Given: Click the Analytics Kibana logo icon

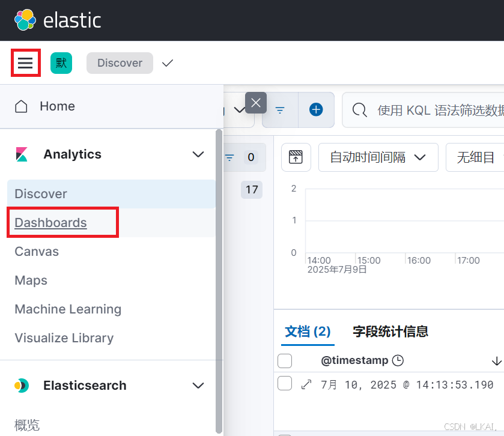Looking at the screenshot, I should 22,154.
